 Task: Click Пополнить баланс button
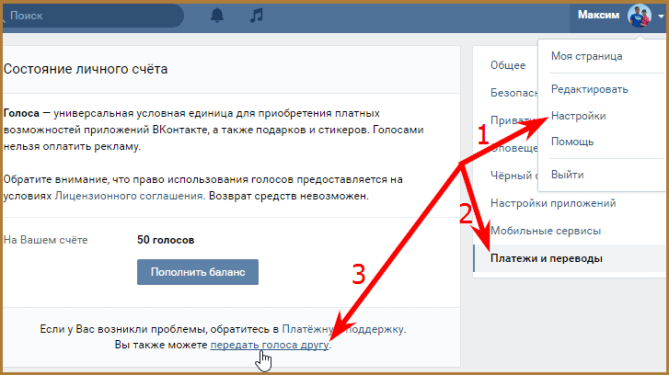(198, 272)
